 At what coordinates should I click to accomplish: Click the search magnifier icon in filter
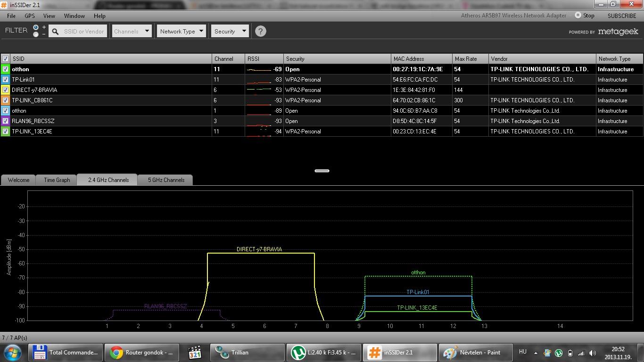click(x=55, y=31)
